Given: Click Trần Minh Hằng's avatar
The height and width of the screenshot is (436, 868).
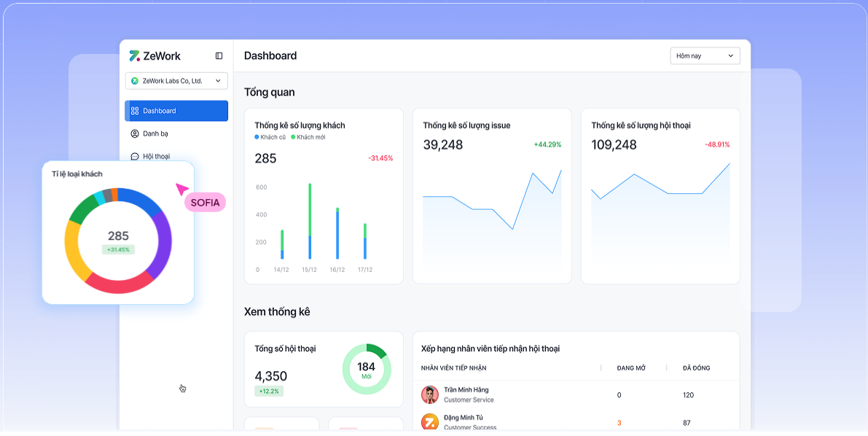Looking at the screenshot, I should tap(430, 394).
